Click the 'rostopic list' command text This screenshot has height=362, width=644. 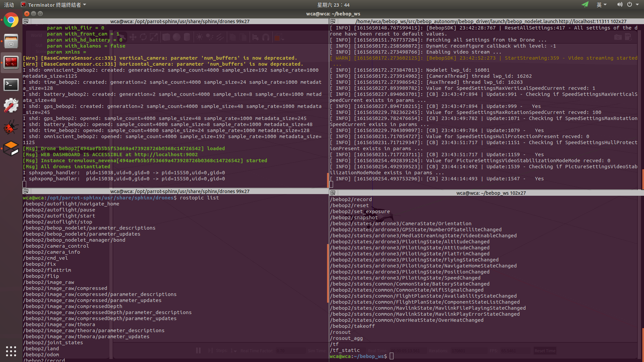(x=199, y=198)
